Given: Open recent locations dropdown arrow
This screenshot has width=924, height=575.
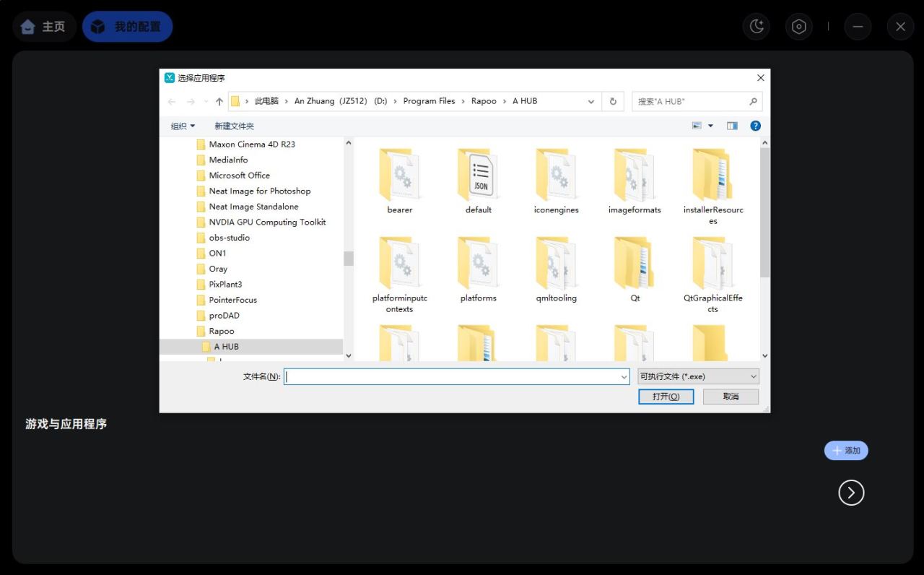Looking at the screenshot, I should [206, 102].
